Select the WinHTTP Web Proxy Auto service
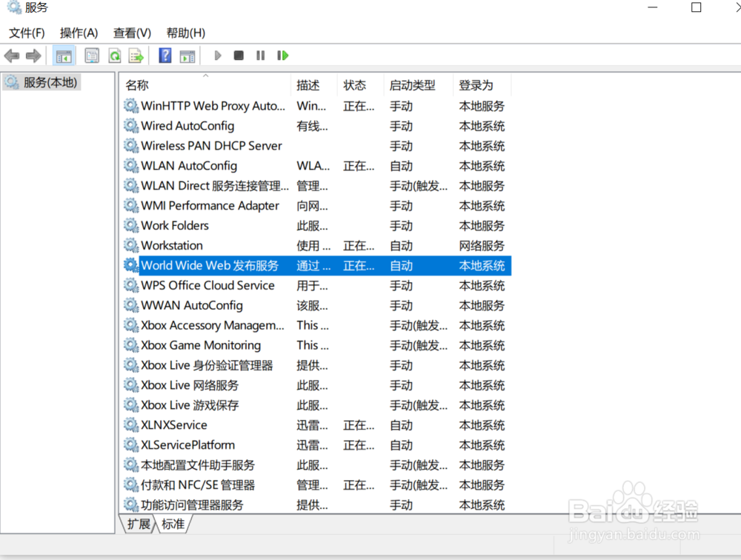741x560 pixels. (317, 106)
